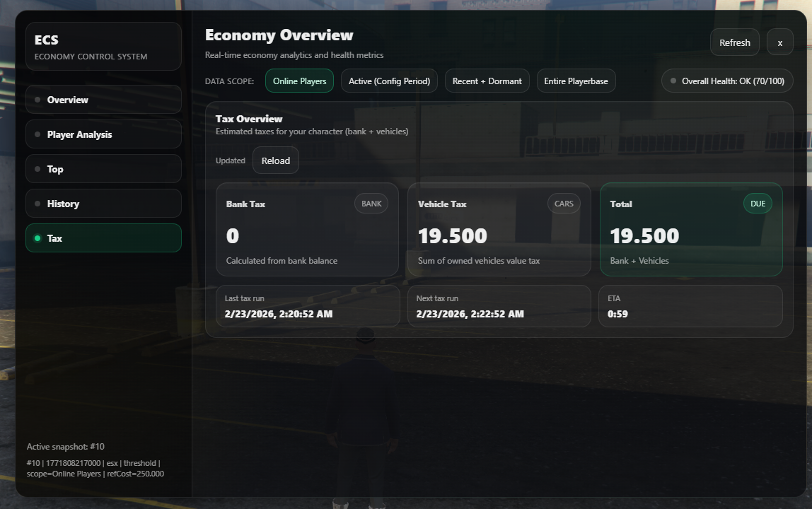Click the Refresh button
The image size is (812, 509).
click(734, 42)
